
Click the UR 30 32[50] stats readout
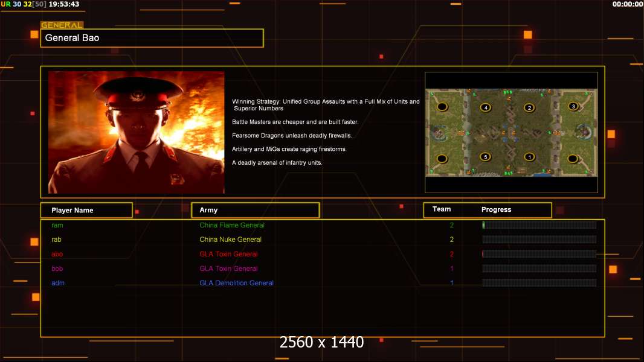[24, 4]
